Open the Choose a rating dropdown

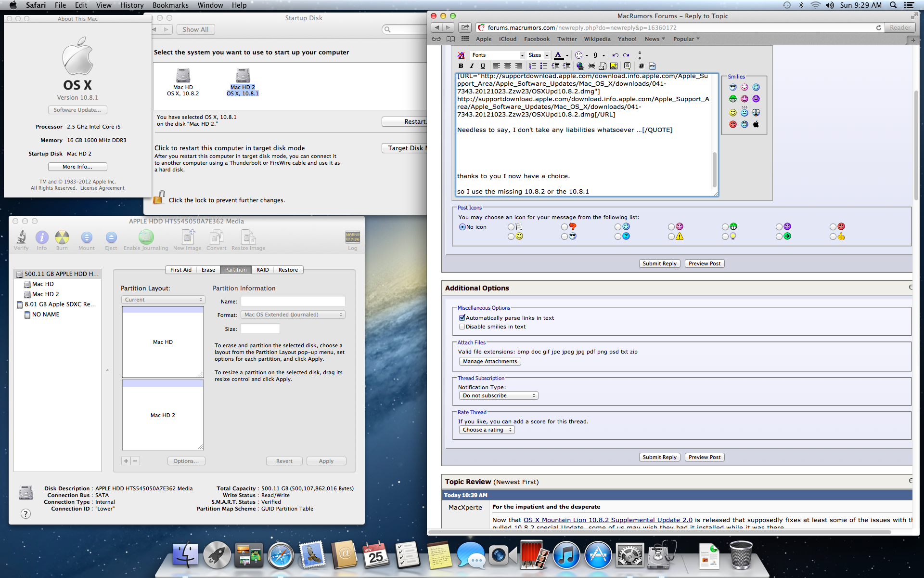point(487,430)
